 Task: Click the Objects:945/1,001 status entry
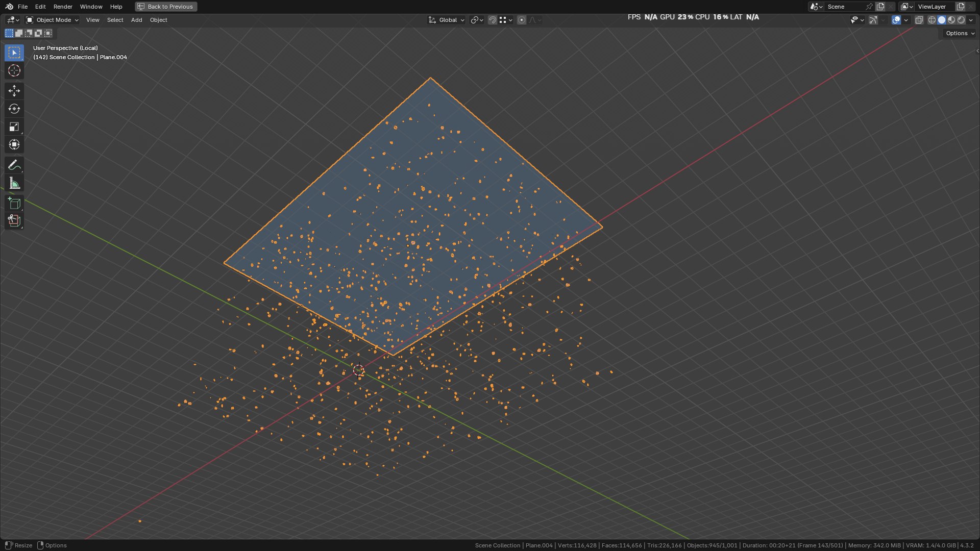[x=712, y=545]
